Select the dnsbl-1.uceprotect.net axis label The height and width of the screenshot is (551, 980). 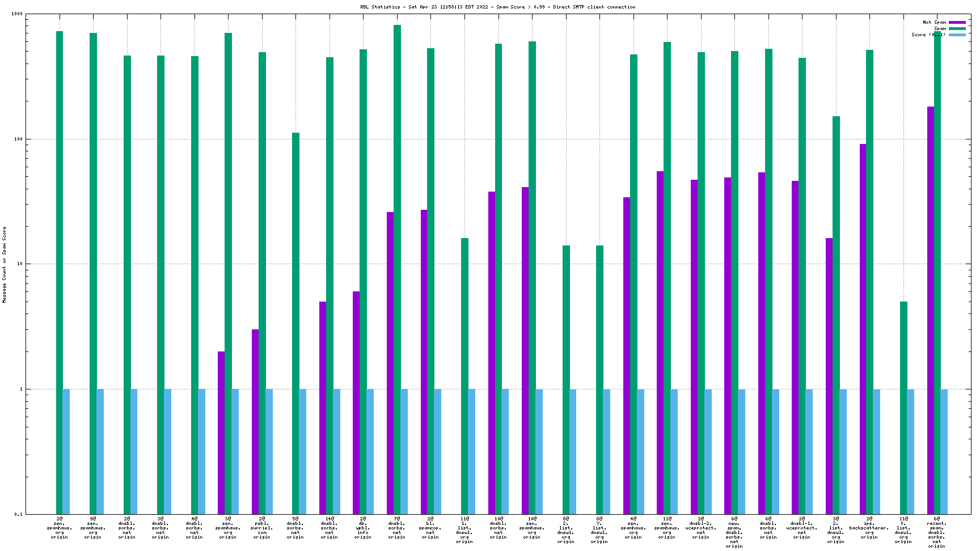801,528
